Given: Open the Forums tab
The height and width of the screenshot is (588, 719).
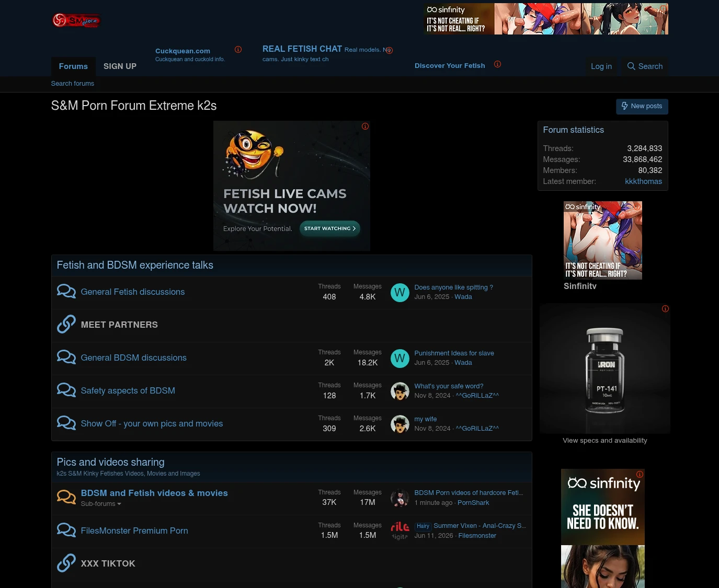Looking at the screenshot, I should coord(73,66).
